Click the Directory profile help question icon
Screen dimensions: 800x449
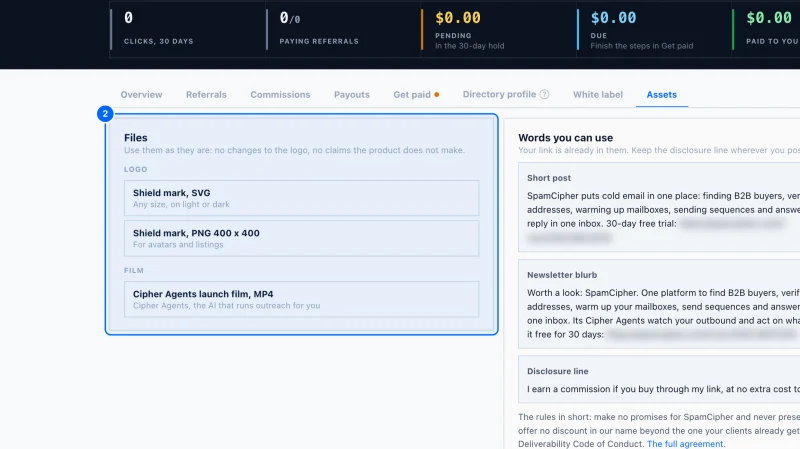pyautogui.click(x=544, y=94)
